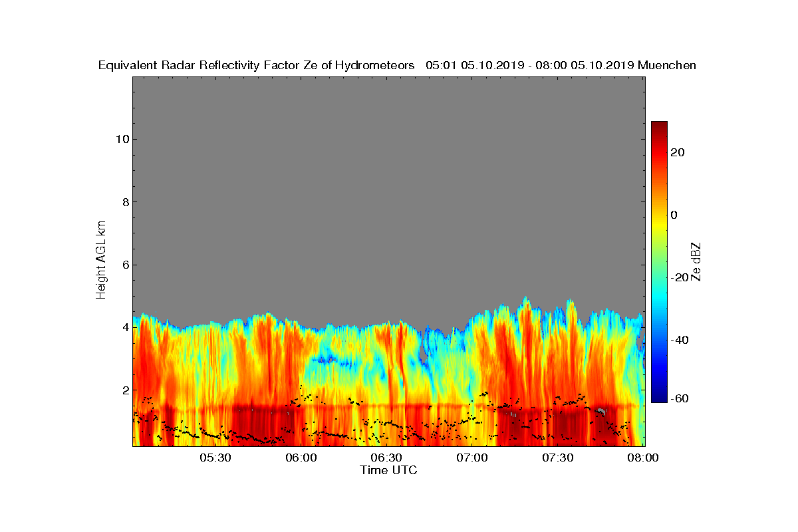
Task: Click the 07:30 time tick label
Action: [x=558, y=458]
